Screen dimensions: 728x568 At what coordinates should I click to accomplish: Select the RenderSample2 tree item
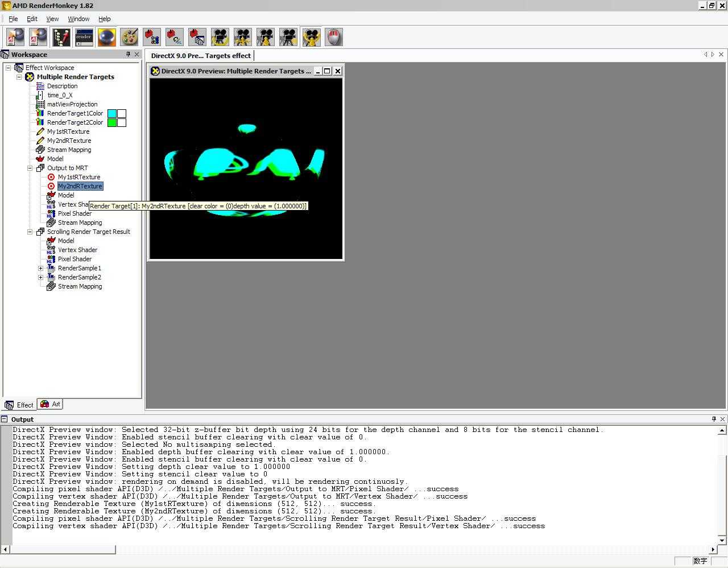point(80,277)
